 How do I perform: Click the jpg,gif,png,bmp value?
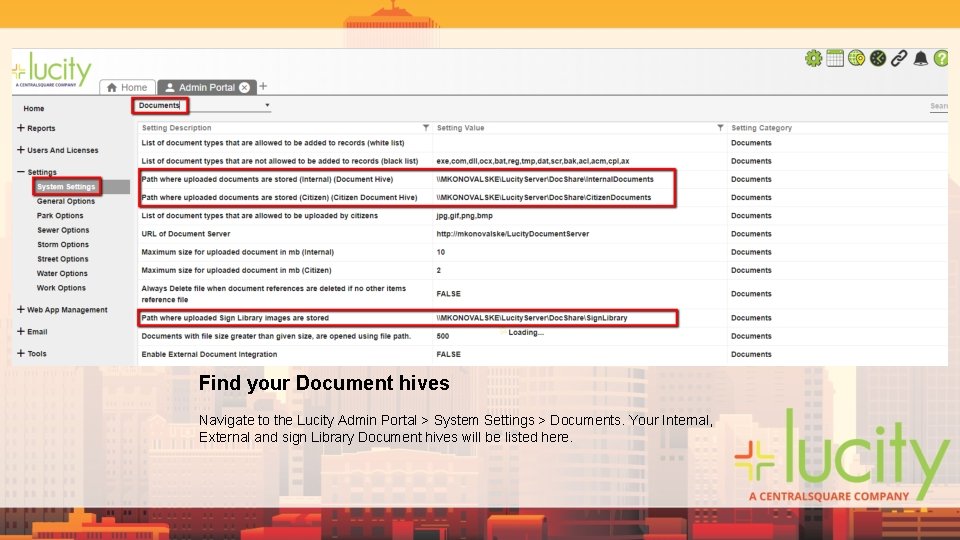[464, 216]
